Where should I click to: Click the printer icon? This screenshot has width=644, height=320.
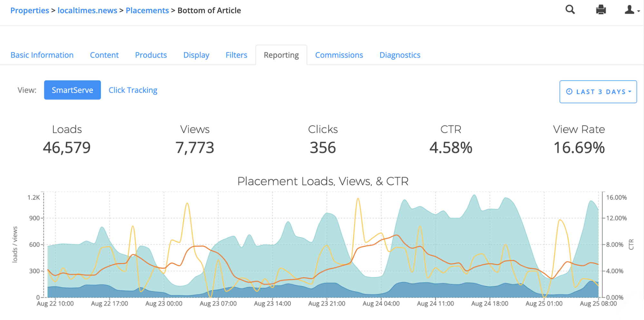point(601,10)
